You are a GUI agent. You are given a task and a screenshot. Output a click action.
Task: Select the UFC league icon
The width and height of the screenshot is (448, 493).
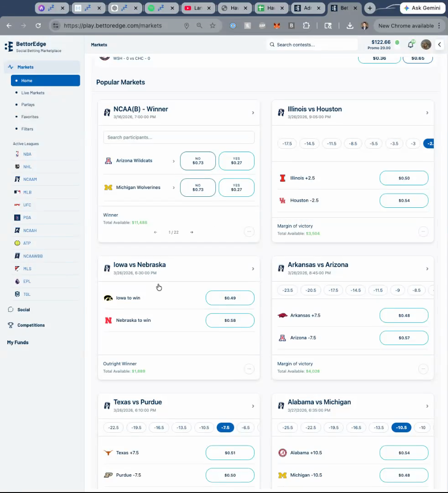(x=17, y=205)
